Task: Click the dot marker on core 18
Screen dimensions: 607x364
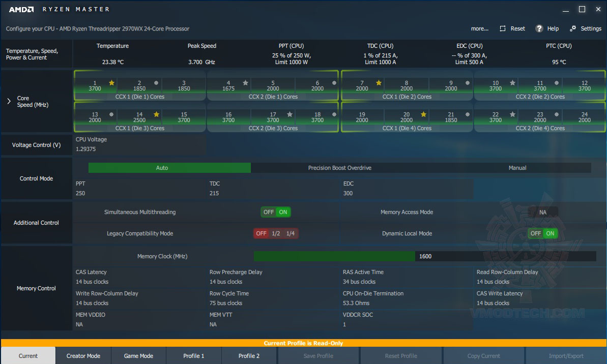Action: point(334,114)
